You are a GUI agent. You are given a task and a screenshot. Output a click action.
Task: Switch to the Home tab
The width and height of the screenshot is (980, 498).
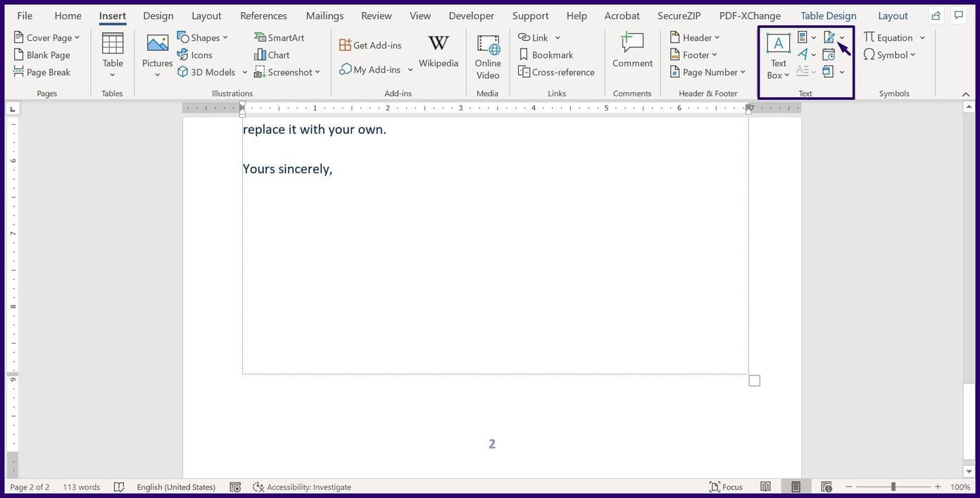(x=68, y=15)
